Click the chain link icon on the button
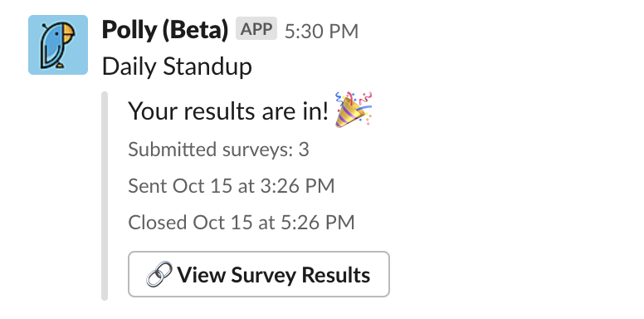Screen dimensions: 644x319 [159, 274]
